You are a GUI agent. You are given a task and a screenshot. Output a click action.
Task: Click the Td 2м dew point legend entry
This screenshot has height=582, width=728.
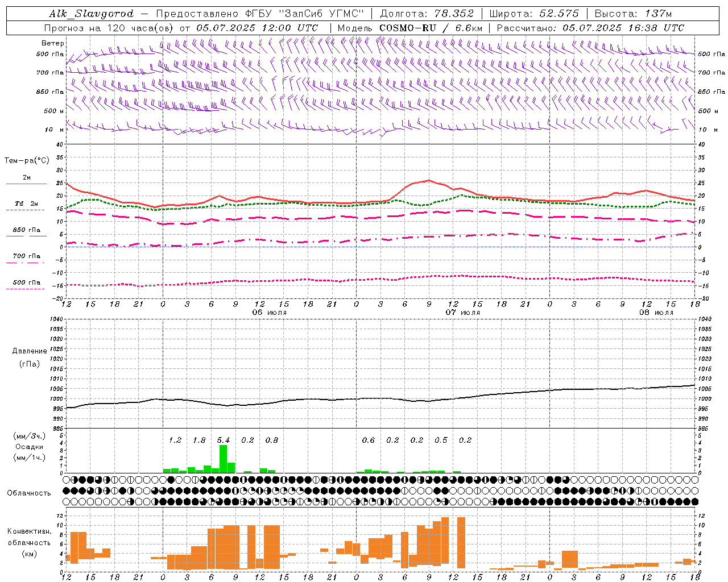click(x=27, y=203)
